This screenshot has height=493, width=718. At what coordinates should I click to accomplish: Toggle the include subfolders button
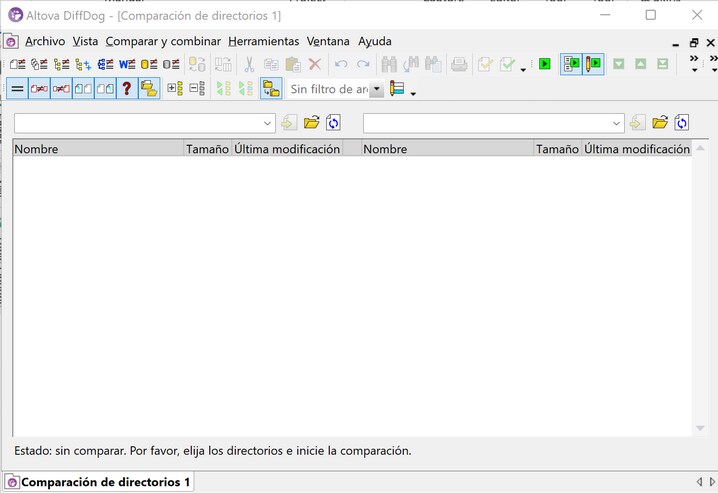(x=271, y=89)
